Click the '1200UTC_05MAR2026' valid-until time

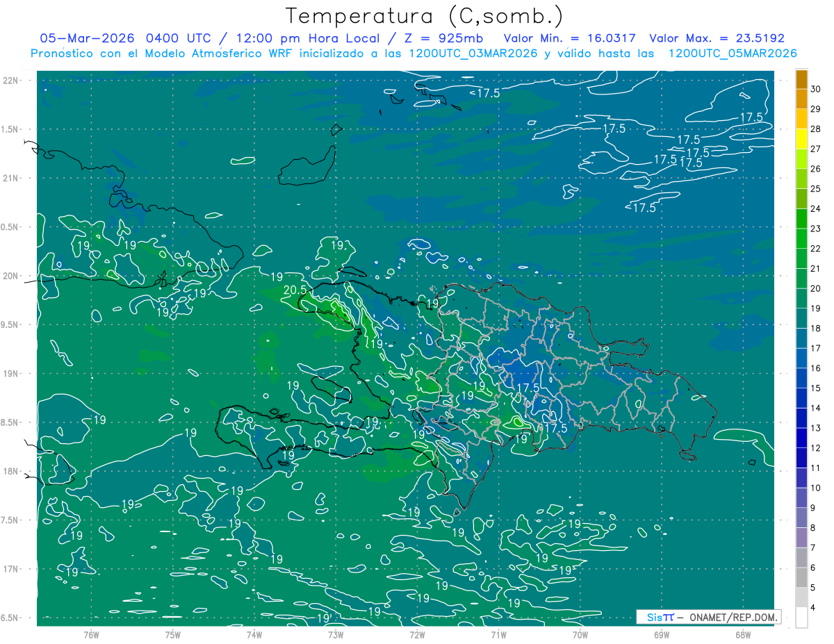(732, 53)
